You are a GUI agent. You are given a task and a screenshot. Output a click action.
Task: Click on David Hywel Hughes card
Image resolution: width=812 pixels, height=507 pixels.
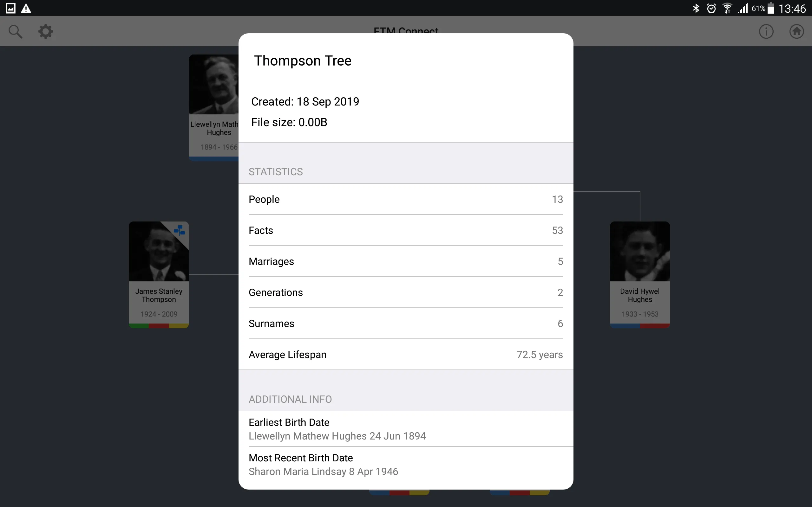coord(640,272)
